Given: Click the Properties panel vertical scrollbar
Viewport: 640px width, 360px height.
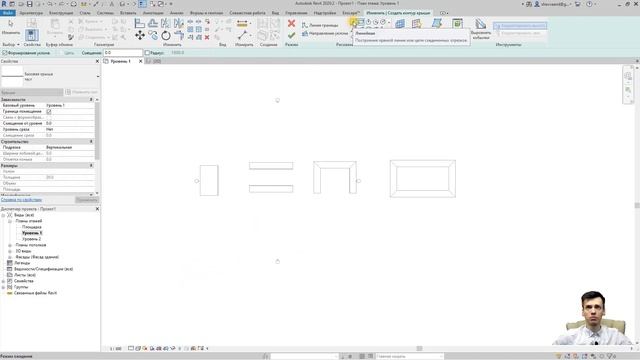Looking at the screenshot, I should (97, 131).
